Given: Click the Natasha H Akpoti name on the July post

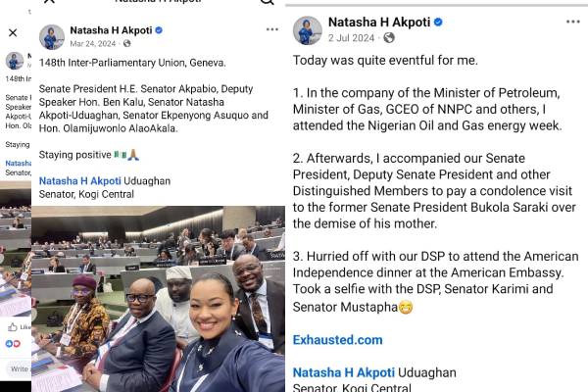Looking at the screenshot, I should tap(378, 22).
